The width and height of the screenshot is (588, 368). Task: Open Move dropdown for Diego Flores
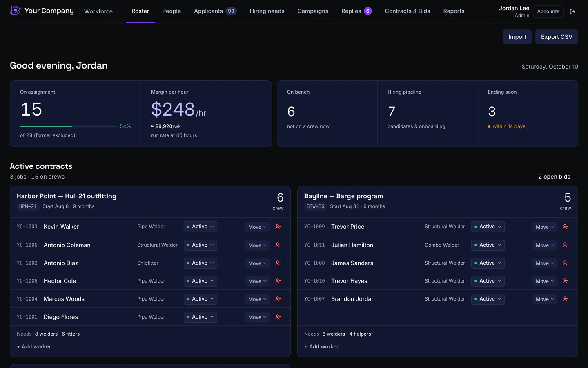pos(257,317)
